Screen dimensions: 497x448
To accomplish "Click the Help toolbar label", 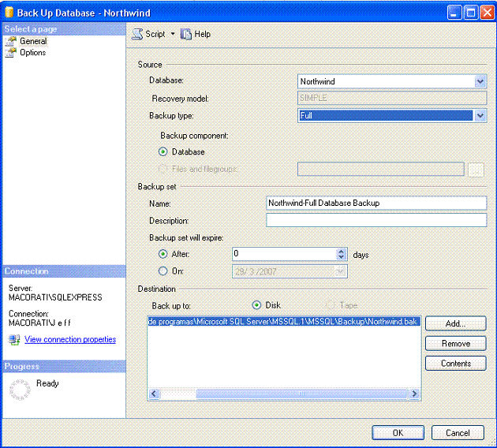I will coord(202,34).
